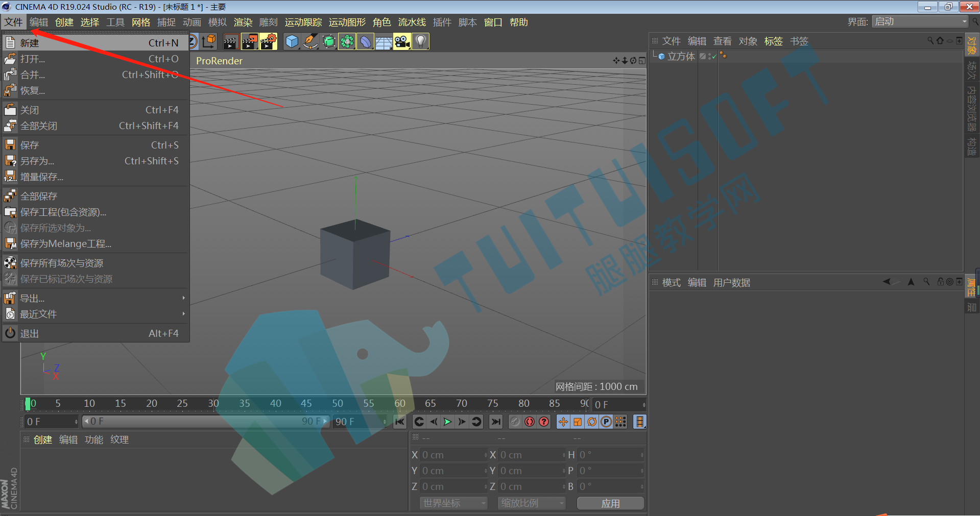The width and height of the screenshot is (980, 516).
Task: Play the animation forward
Action: click(447, 422)
